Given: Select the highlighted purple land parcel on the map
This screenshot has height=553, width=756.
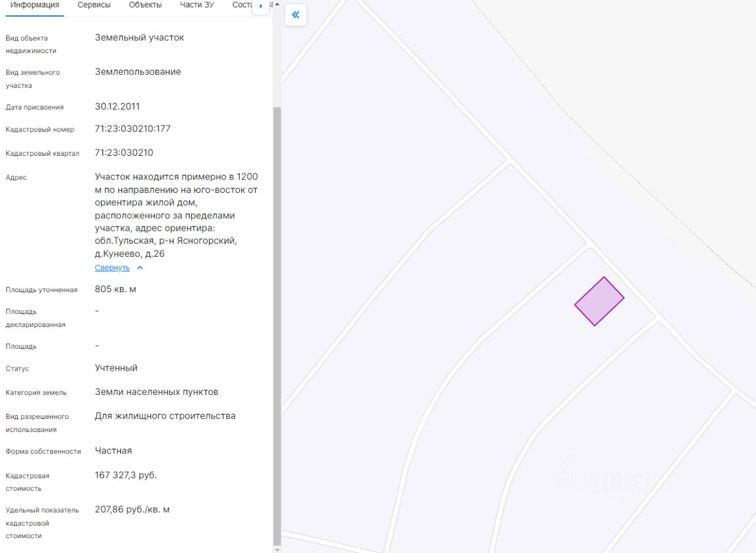Looking at the screenshot, I should point(599,302).
